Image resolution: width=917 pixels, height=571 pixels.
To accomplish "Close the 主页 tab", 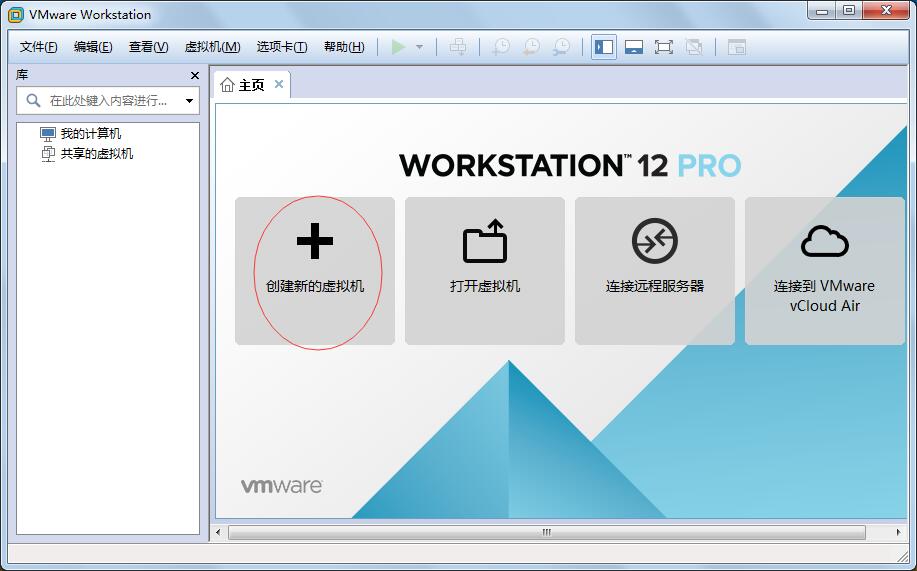I will (x=279, y=84).
